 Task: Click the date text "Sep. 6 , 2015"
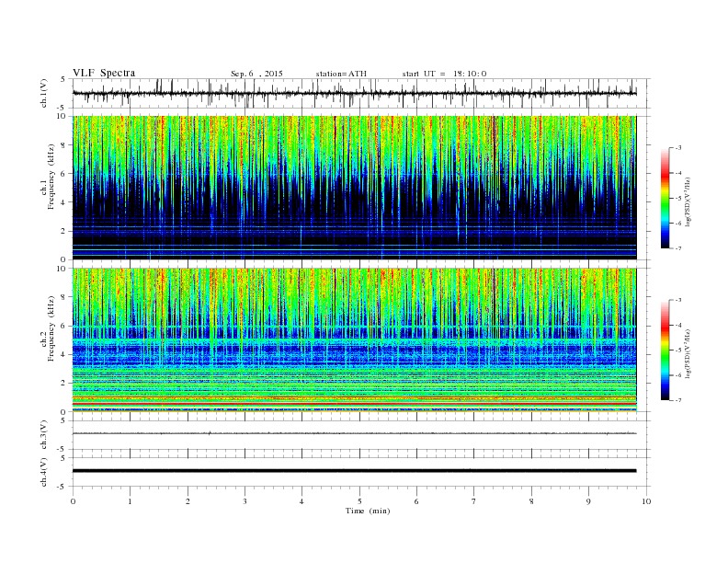point(256,74)
